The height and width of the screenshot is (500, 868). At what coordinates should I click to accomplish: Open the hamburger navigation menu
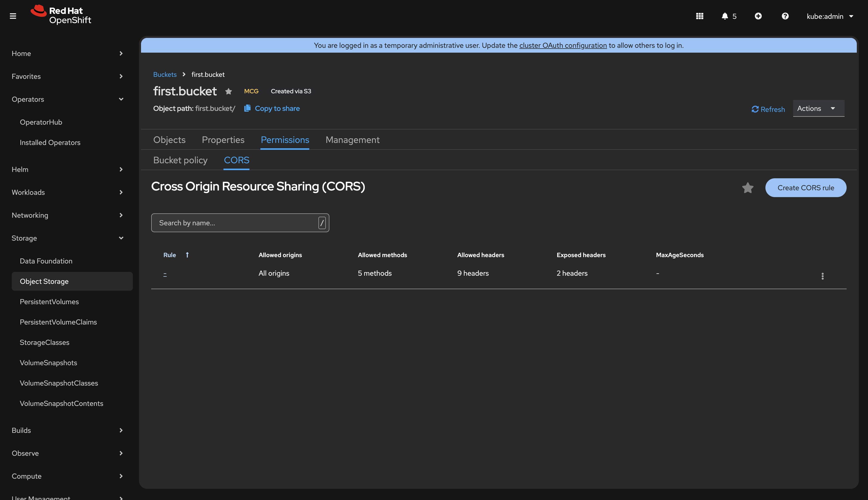tap(13, 16)
